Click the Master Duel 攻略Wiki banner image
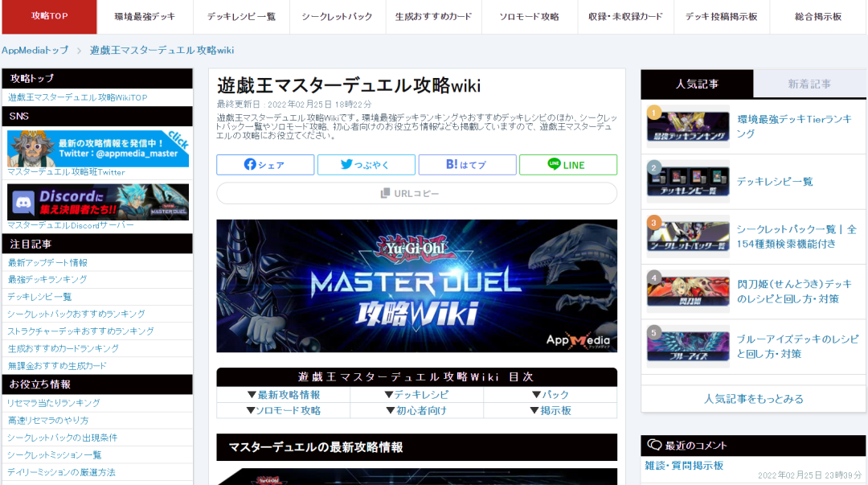Viewport: 868px width, 485px height. [x=417, y=286]
